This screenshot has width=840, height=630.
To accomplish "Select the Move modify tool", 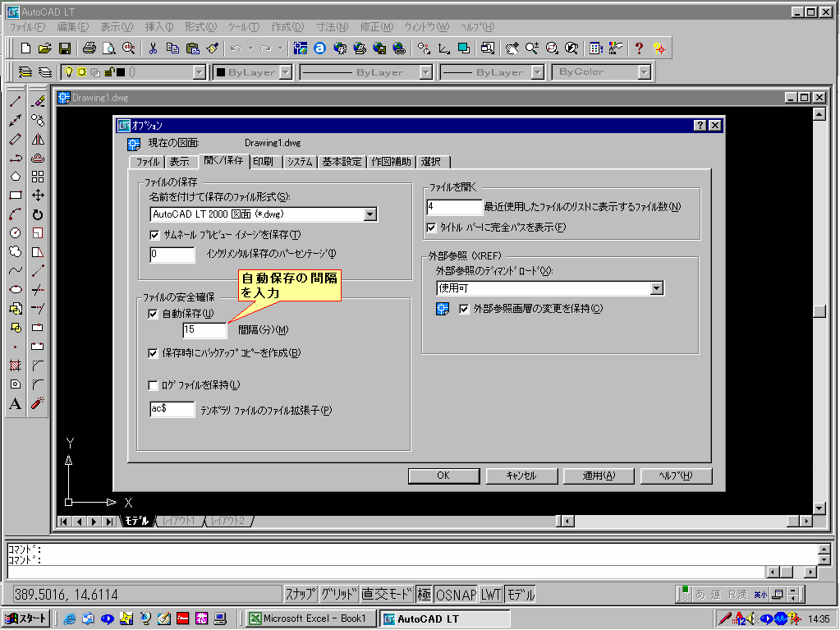I will pos(38,195).
